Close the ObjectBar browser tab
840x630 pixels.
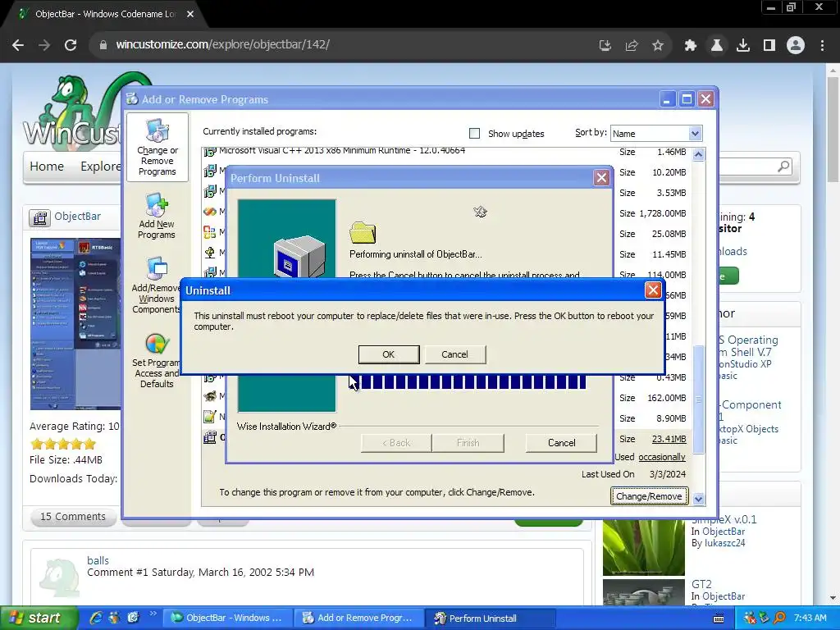click(190, 14)
